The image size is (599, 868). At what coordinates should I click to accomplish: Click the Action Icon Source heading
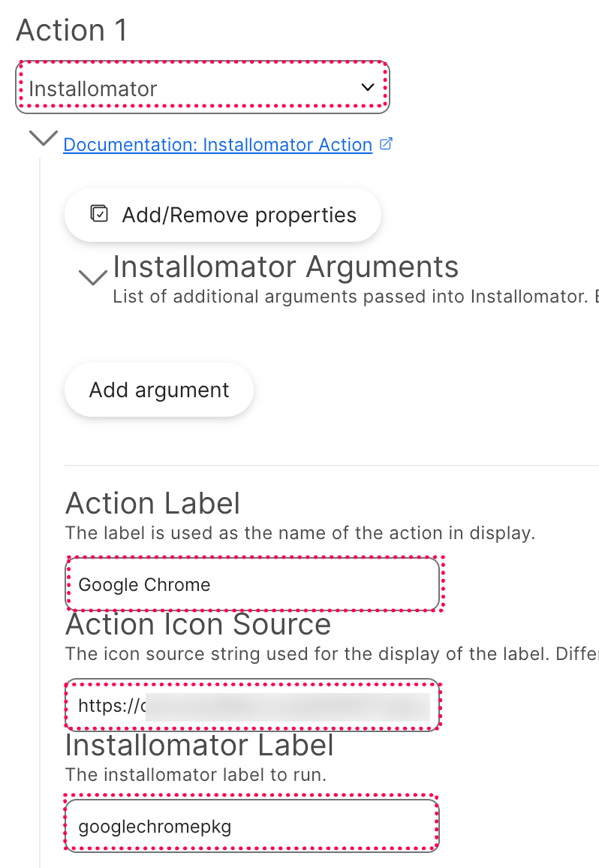click(198, 625)
